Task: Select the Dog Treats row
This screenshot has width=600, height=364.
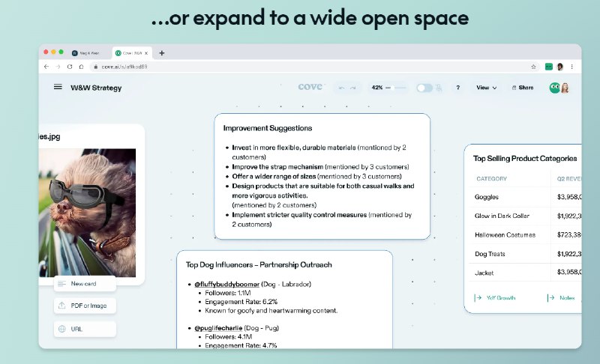Action: [525, 254]
